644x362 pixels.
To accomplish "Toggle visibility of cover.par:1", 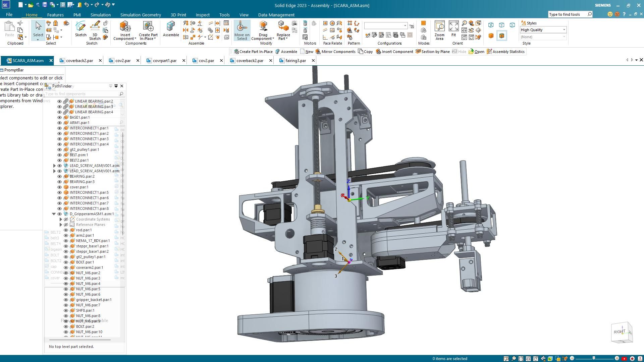I will coord(60,187).
